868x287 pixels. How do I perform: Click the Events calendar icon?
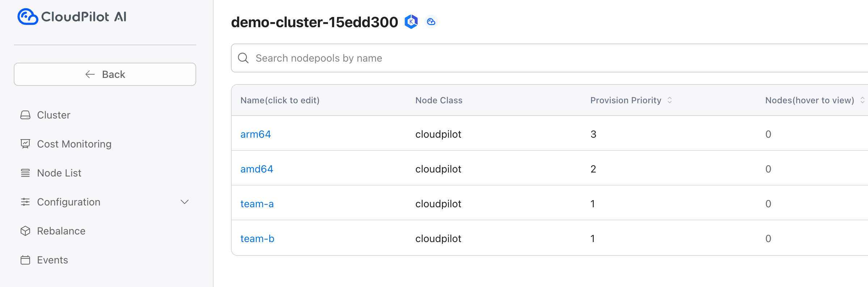click(25, 260)
